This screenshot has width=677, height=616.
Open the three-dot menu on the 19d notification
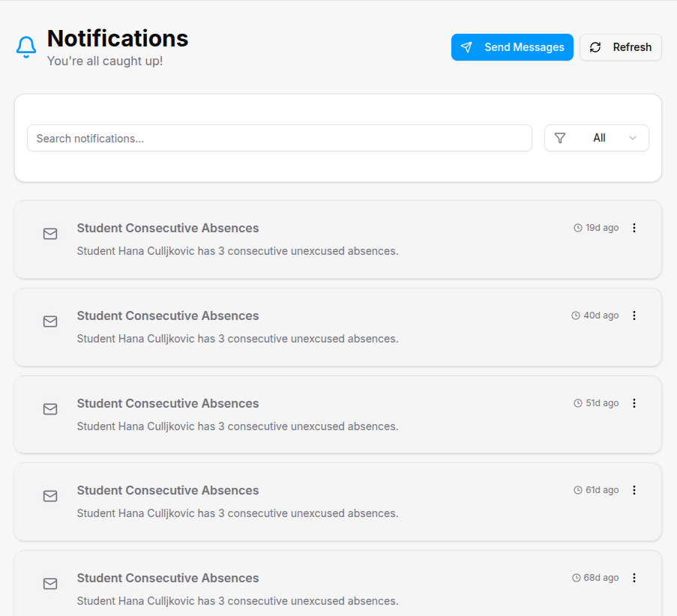click(x=634, y=228)
